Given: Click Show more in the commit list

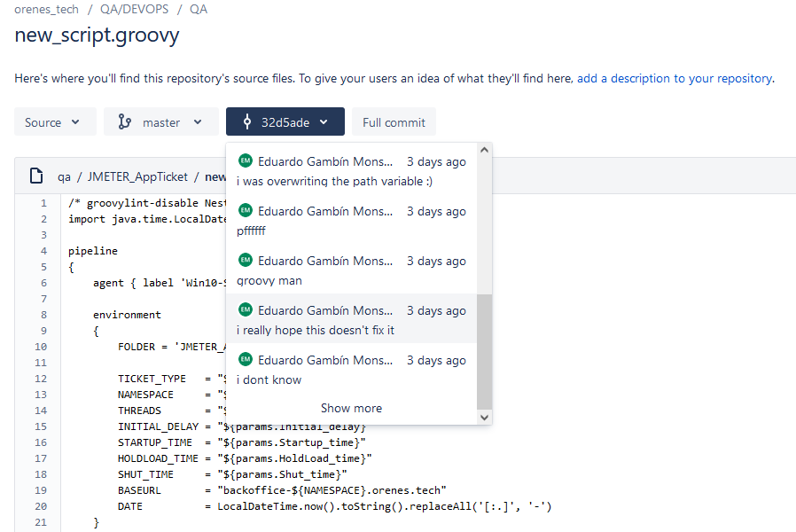Looking at the screenshot, I should click(x=351, y=408).
